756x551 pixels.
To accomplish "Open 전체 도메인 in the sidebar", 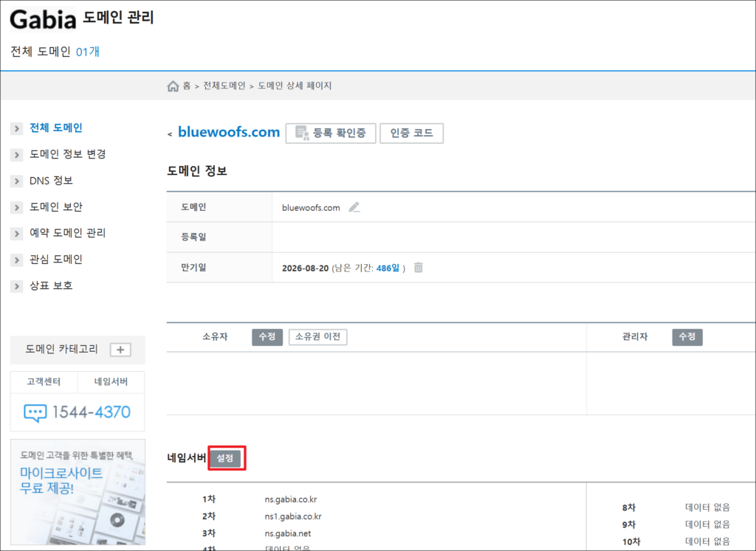I will [56, 128].
